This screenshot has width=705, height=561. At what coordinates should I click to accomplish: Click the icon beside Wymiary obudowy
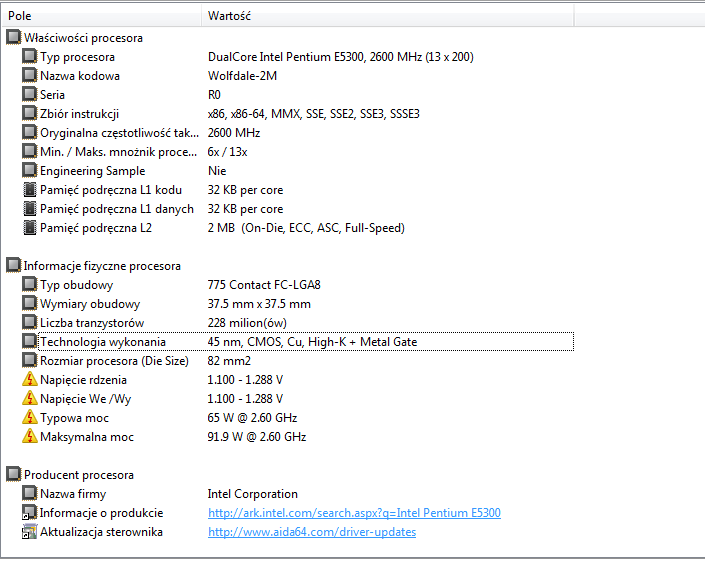[x=30, y=303]
